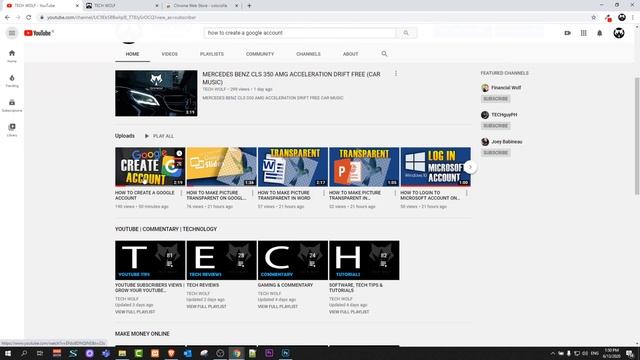Switch to the Videos channel tab
640x360 pixels.
pos(169,54)
